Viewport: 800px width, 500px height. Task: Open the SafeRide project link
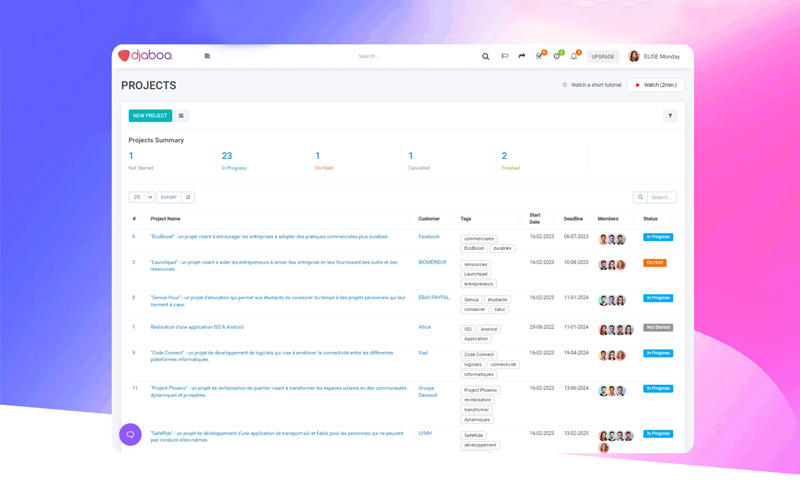[277, 437]
